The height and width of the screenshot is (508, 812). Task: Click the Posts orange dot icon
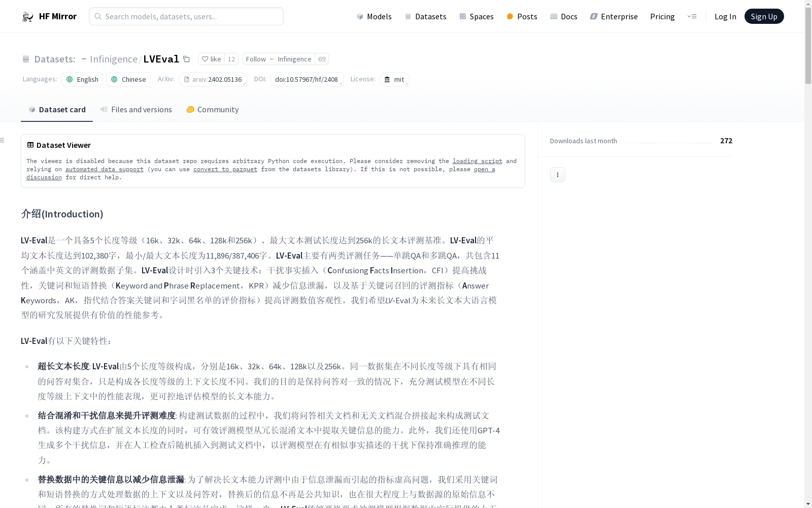(x=510, y=16)
